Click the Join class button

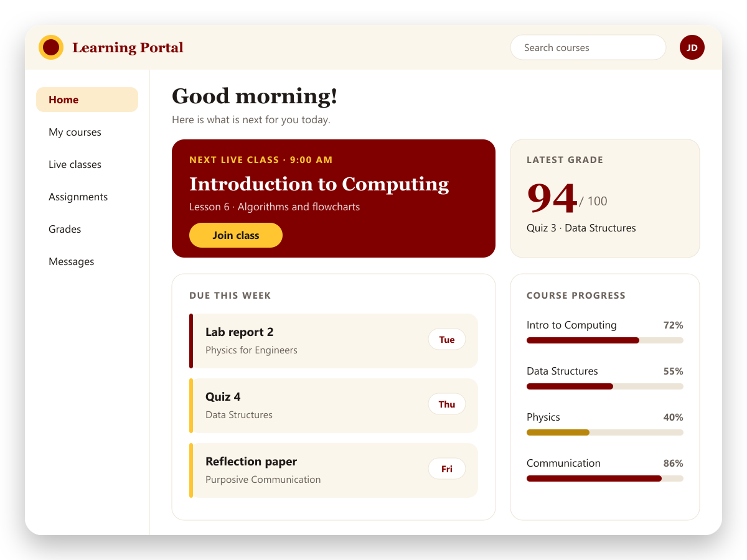[236, 235]
